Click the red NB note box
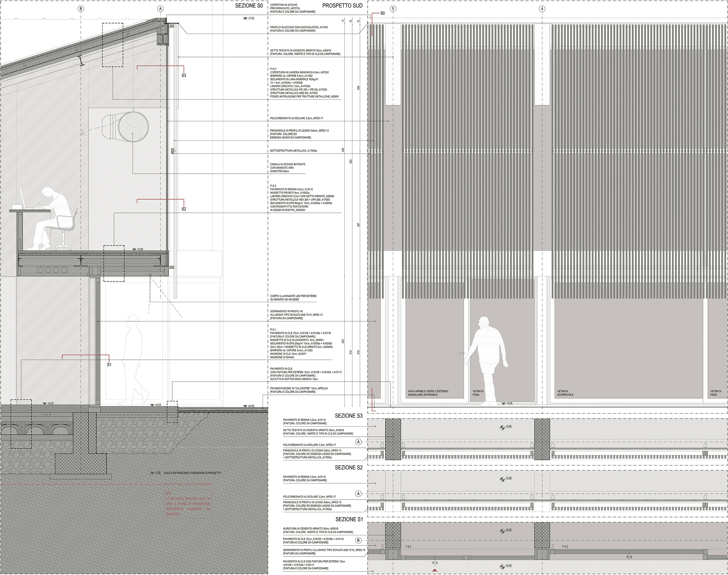 click(188, 504)
